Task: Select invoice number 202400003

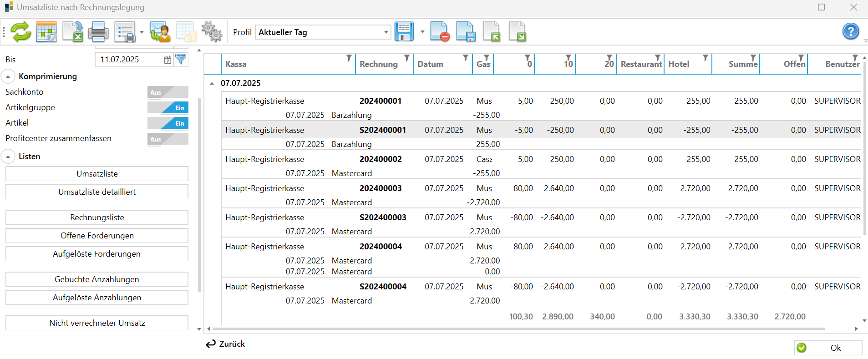Action: (x=381, y=188)
